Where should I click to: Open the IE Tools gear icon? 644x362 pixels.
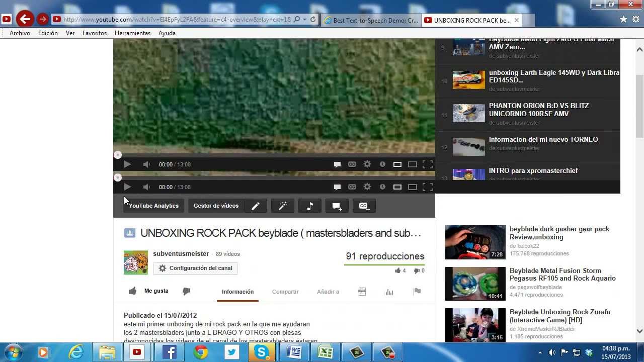tap(636, 20)
